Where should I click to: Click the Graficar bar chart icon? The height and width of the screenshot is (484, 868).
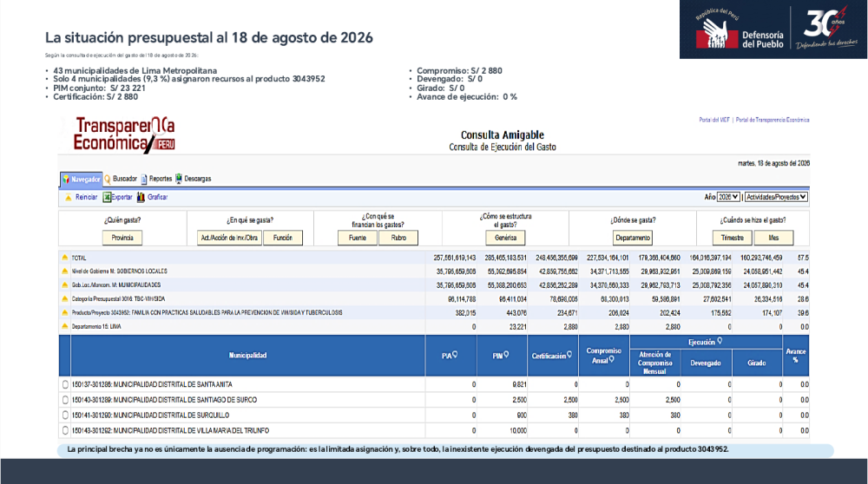click(x=141, y=197)
